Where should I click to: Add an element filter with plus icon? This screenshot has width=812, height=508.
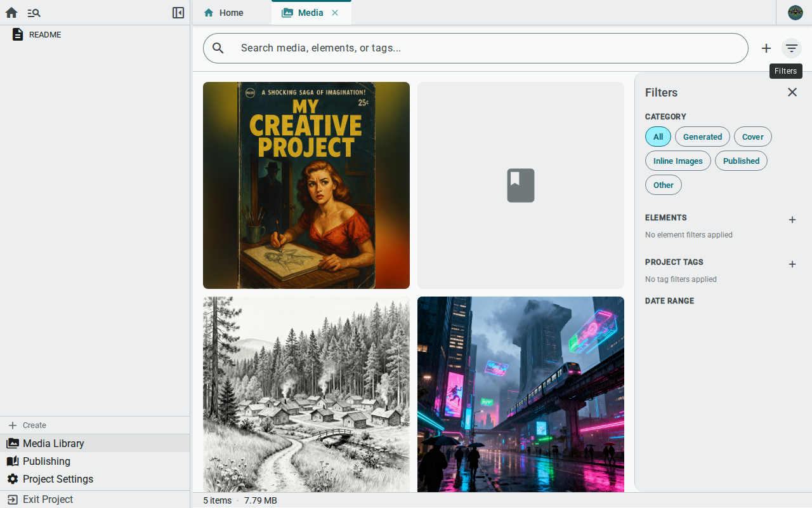[792, 220]
